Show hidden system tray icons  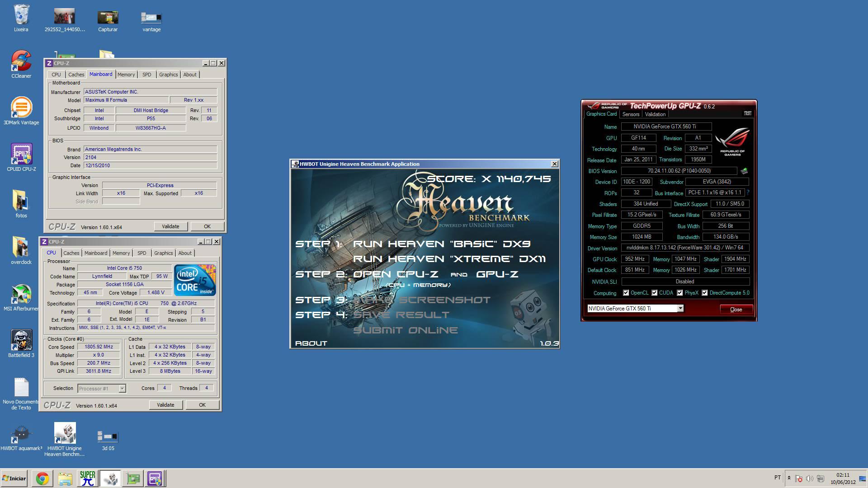pyautogui.click(x=789, y=478)
